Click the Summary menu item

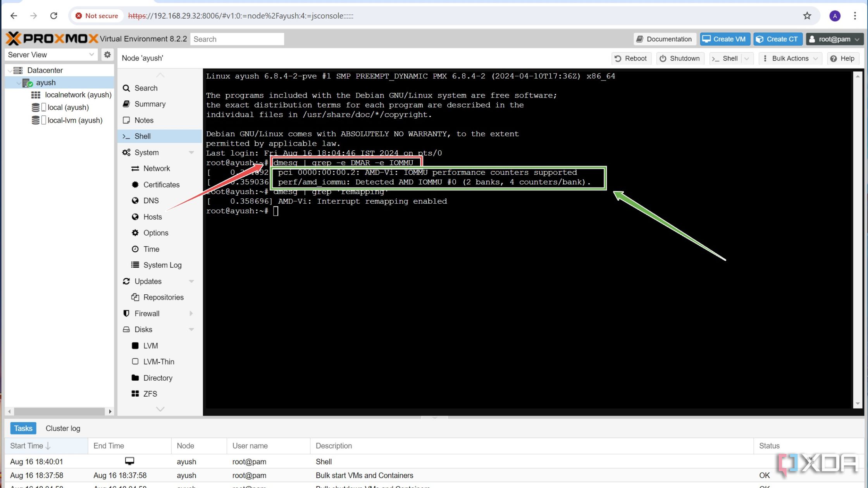pos(150,104)
